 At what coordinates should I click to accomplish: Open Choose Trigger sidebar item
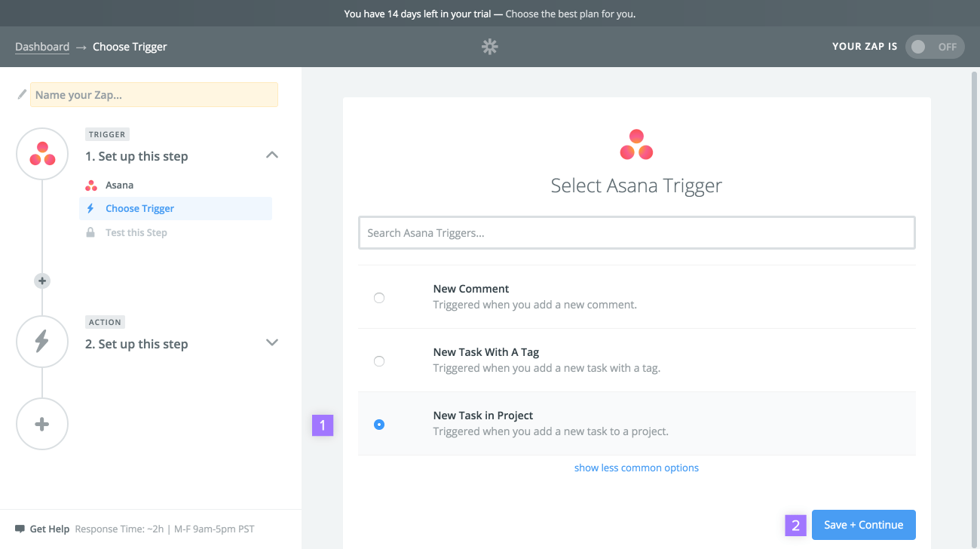tap(176, 209)
